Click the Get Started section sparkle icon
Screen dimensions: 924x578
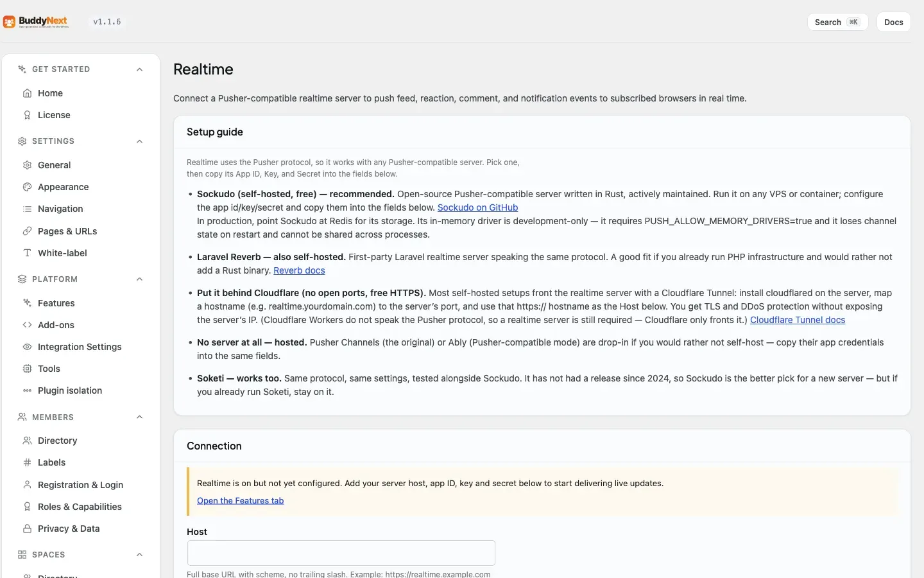22,69
